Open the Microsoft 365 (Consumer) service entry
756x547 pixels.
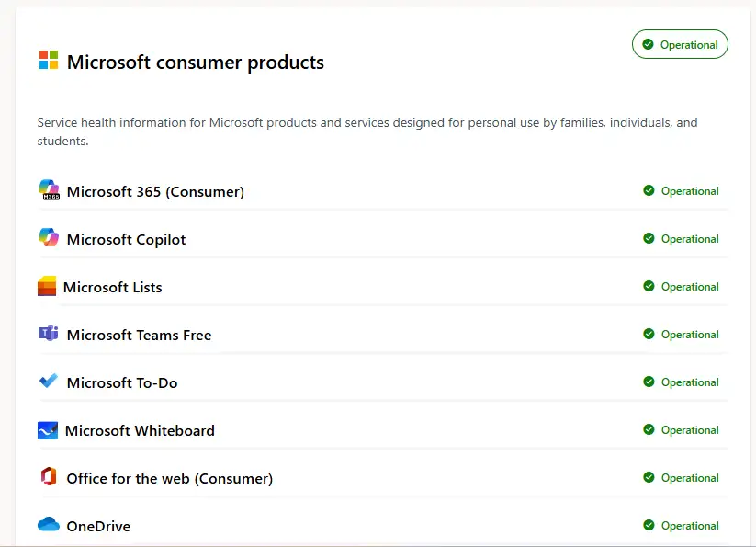point(154,191)
